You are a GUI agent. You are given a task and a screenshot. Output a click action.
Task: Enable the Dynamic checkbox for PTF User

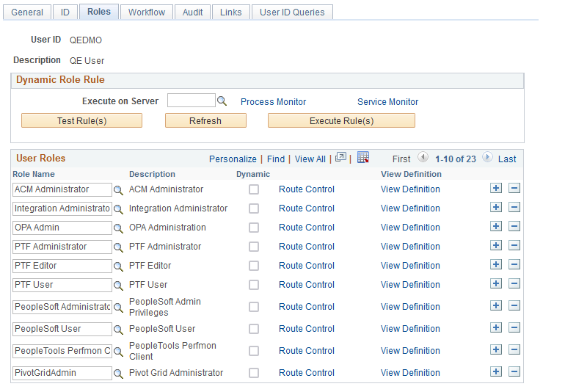254,285
